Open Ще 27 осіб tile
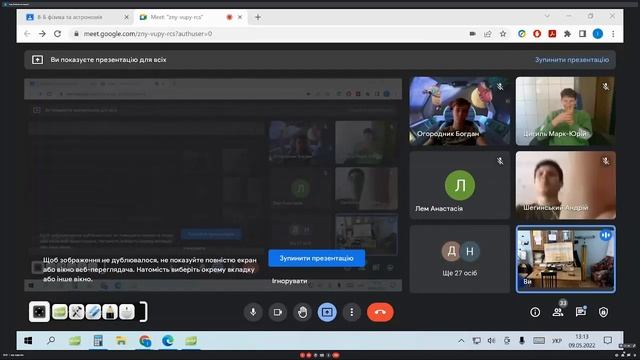This screenshot has width=640, height=360. [460, 259]
